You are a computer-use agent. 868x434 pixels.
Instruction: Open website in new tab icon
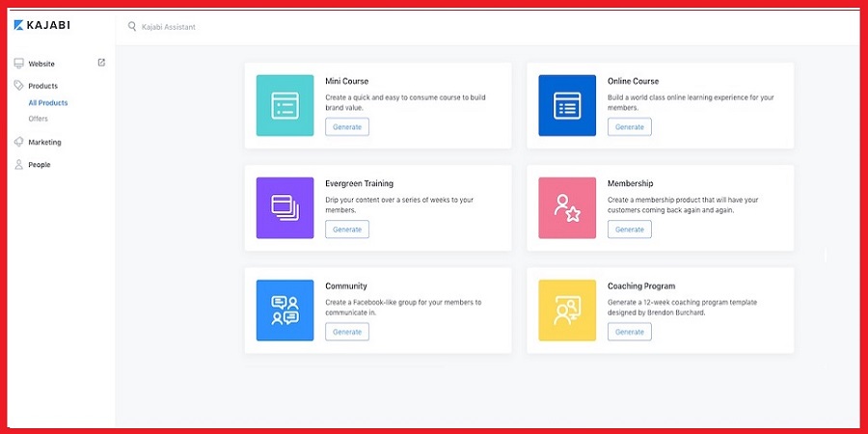[101, 63]
